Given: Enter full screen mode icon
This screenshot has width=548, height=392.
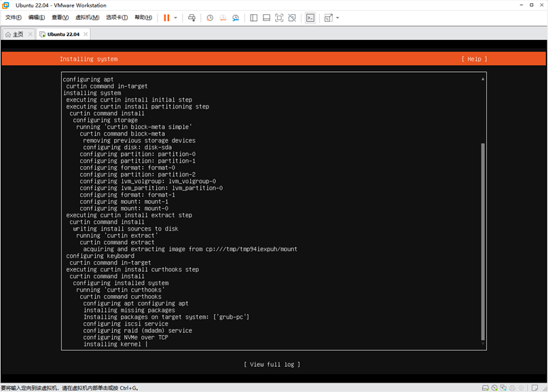Looking at the screenshot, I should [x=279, y=18].
